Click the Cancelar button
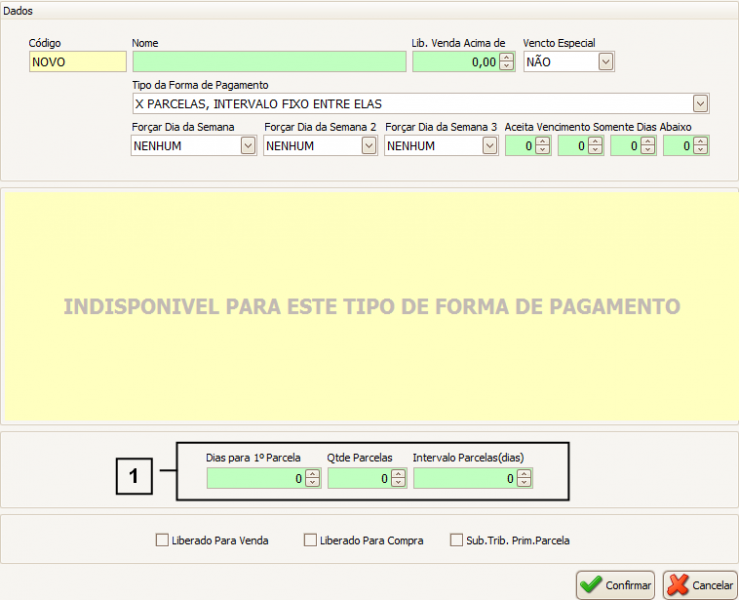The height and width of the screenshot is (600, 739). [699, 585]
